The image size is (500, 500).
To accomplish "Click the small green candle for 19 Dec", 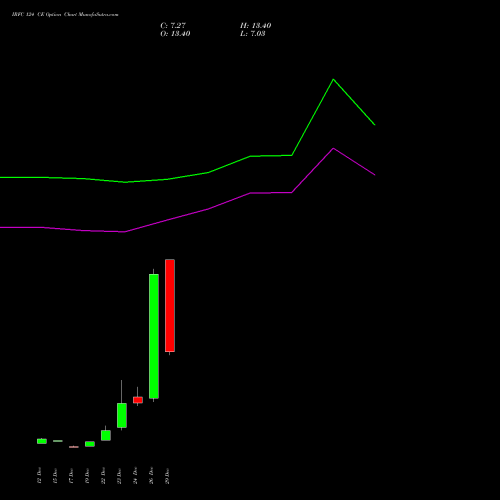I will tap(90, 444).
